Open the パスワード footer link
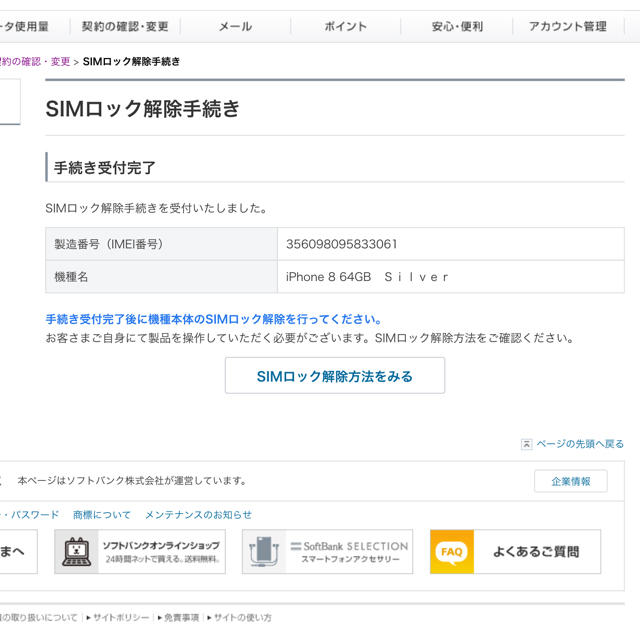The height and width of the screenshot is (640, 640). click(34, 515)
